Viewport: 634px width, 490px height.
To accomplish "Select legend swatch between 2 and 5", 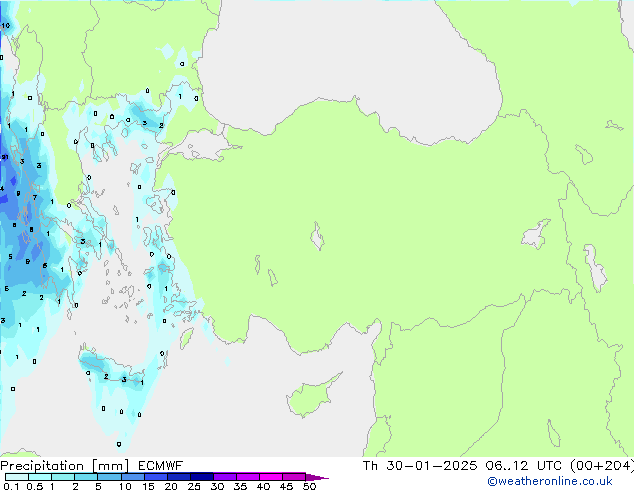I will [x=86, y=477].
